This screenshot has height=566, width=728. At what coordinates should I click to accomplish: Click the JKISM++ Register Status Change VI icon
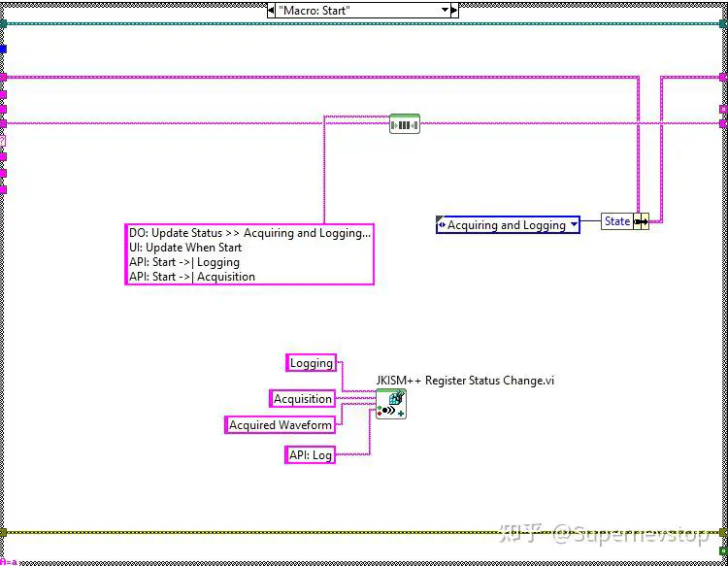391,404
